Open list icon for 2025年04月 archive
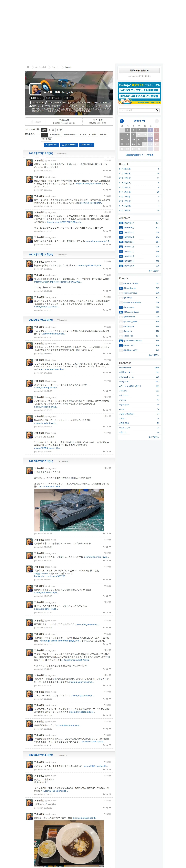The height and width of the screenshot is (868, 186). tap(121, 237)
